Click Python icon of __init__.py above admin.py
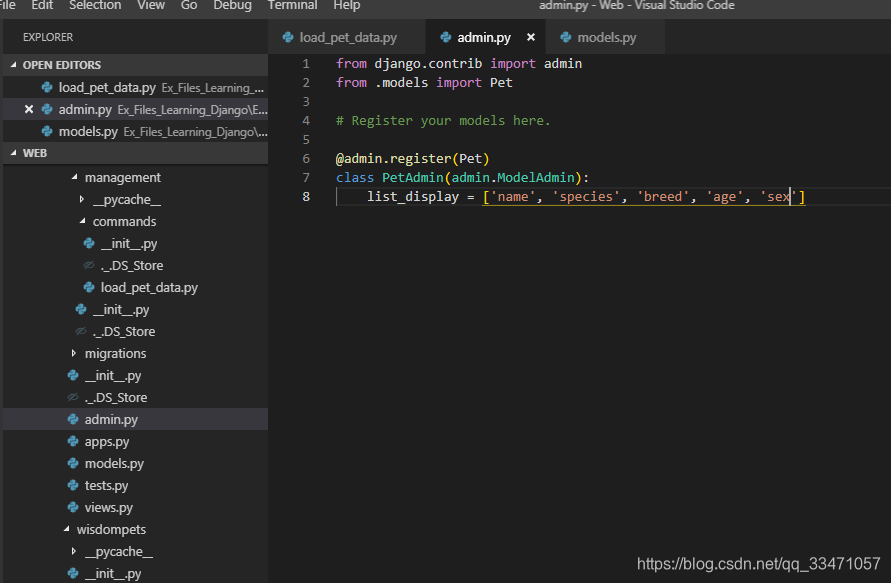 73,375
